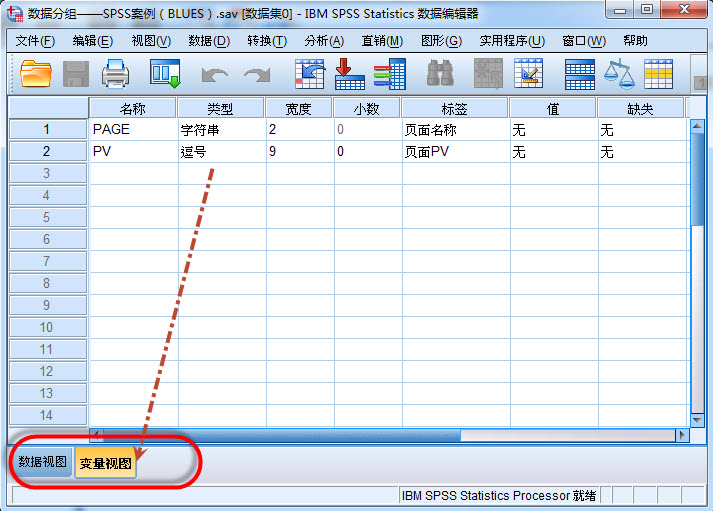Open the 直销(M) menu
713x511 pixels.
click(x=382, y=41)
